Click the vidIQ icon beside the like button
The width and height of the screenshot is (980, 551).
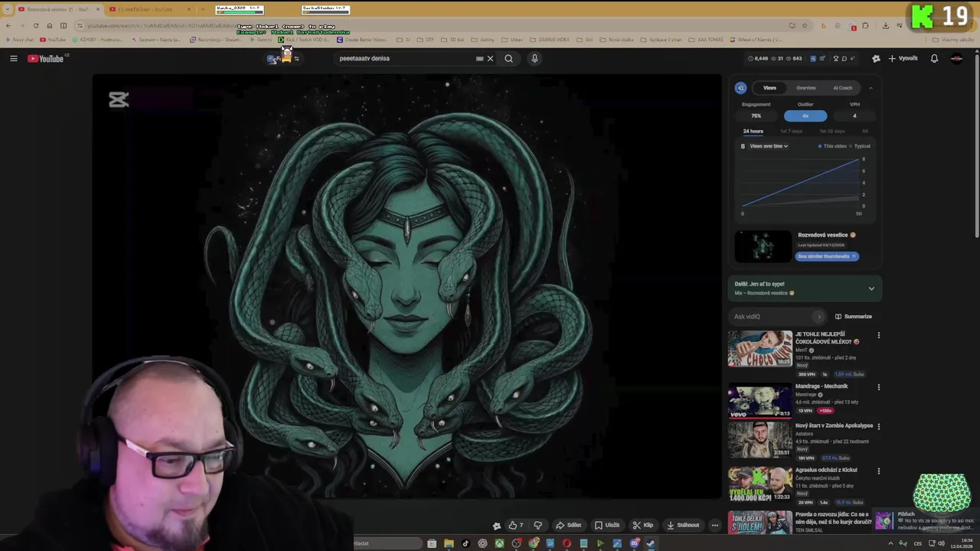pyautogui.click(x=496, y=525)
